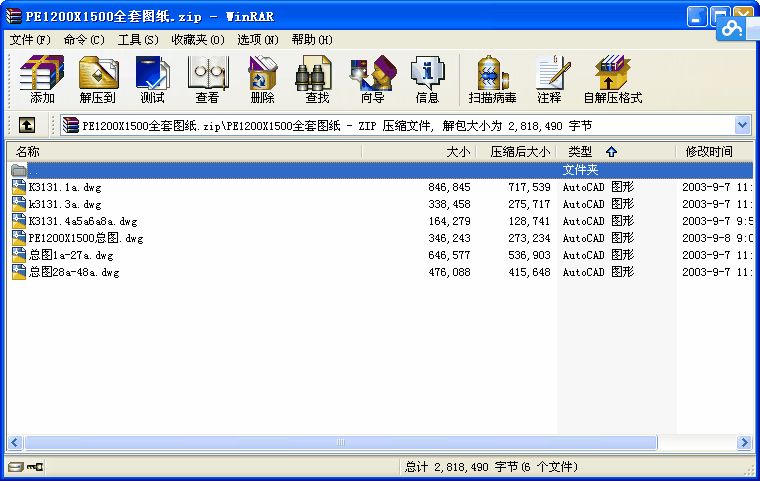Image resolution: width=760 pixels, height=481 pixels.
Task: Click size value 646,577
Action: point(449,255)
